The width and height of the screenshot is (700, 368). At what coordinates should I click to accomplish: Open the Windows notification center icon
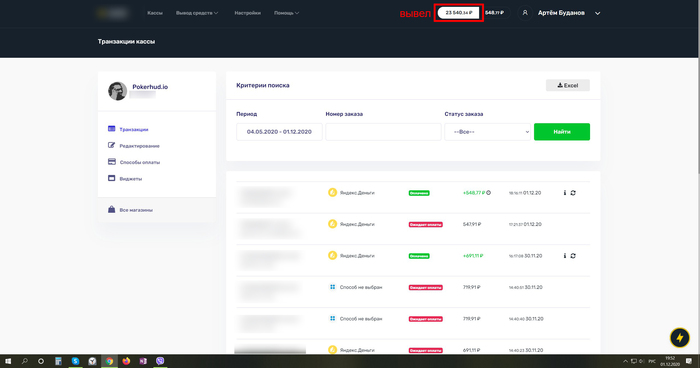pos(689,361)
